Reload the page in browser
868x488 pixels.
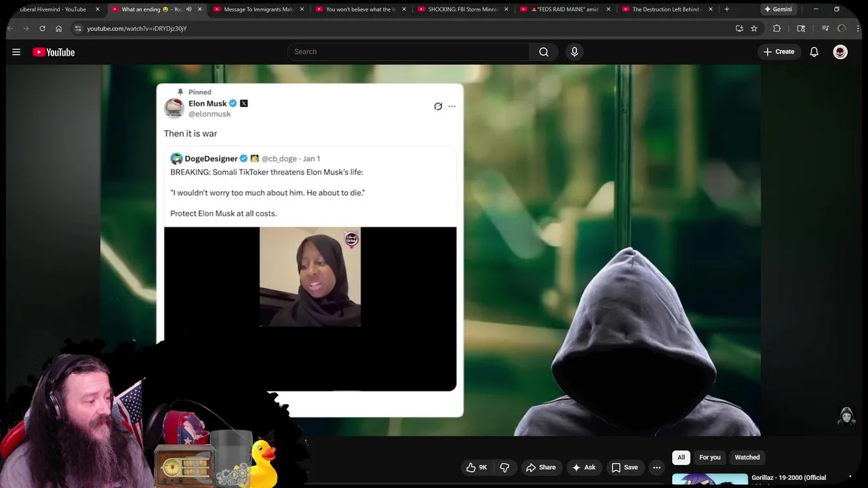coord(42,28)
